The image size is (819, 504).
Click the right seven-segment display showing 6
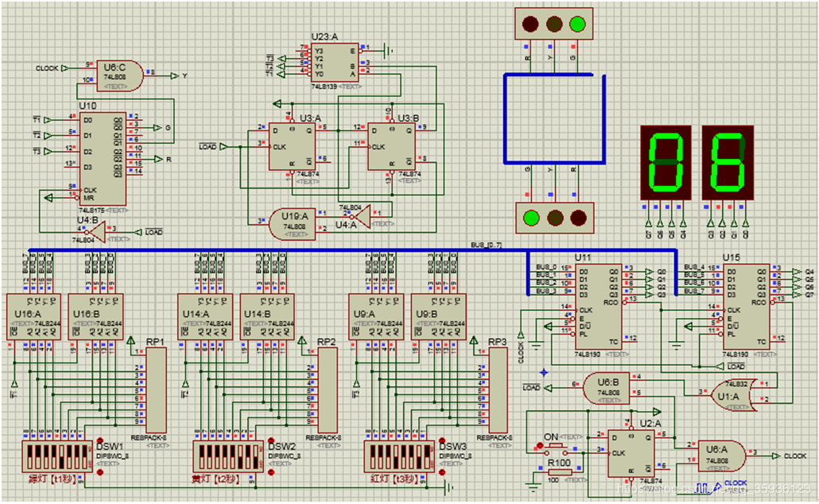[727, 161]
